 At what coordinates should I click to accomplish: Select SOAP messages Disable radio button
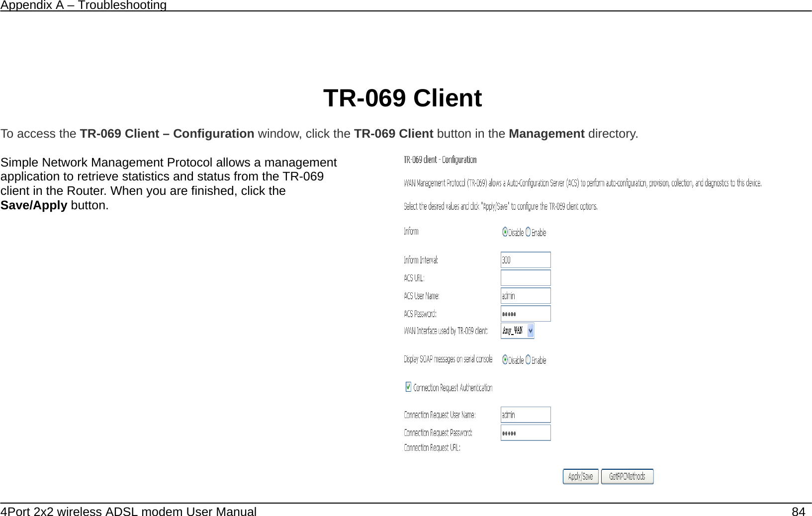[505, 359]
